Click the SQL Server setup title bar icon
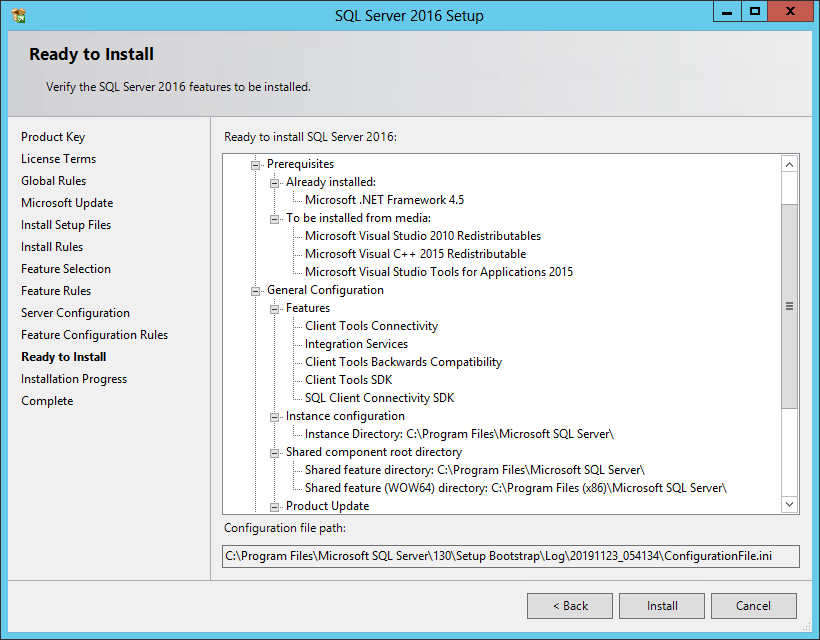 [18, 16]
